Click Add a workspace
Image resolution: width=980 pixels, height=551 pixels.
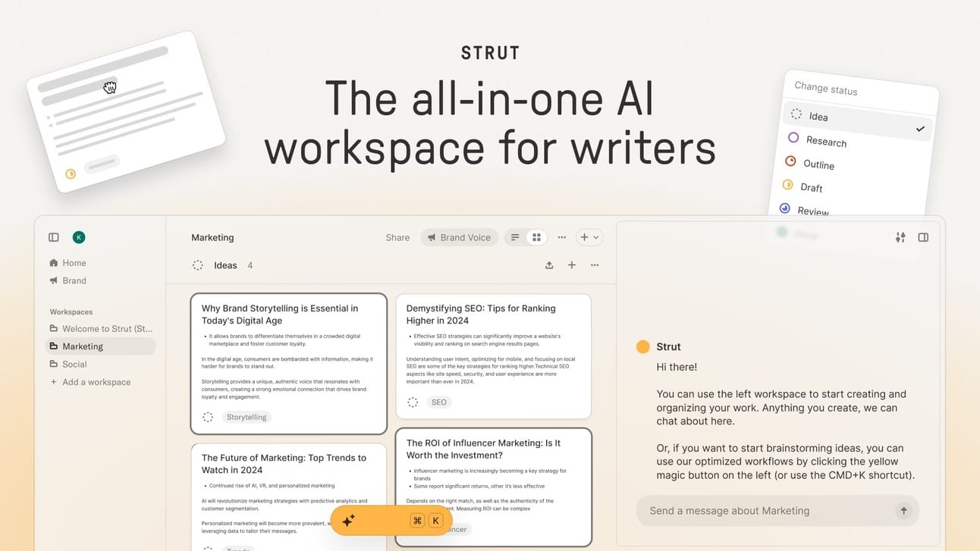coord(90,382)
